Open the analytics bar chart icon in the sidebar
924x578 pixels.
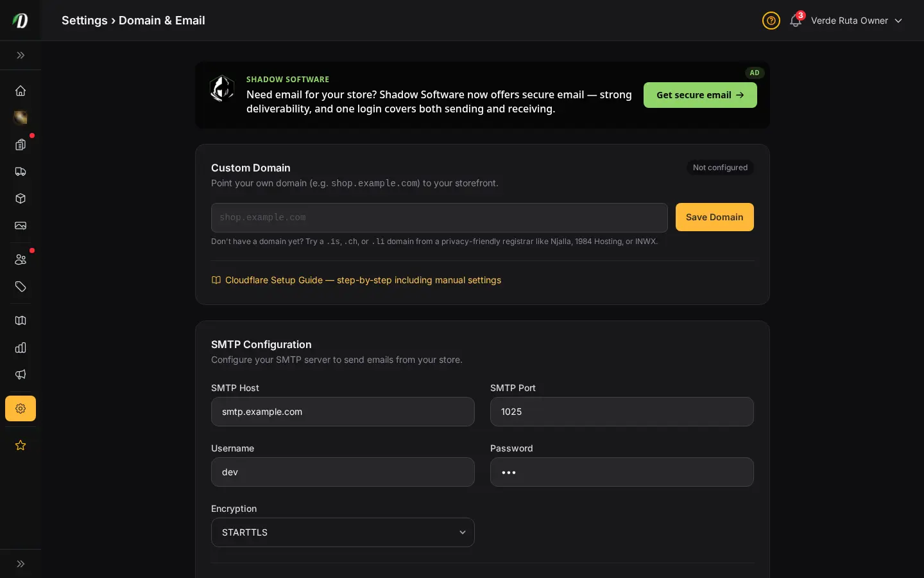(21, 347)
